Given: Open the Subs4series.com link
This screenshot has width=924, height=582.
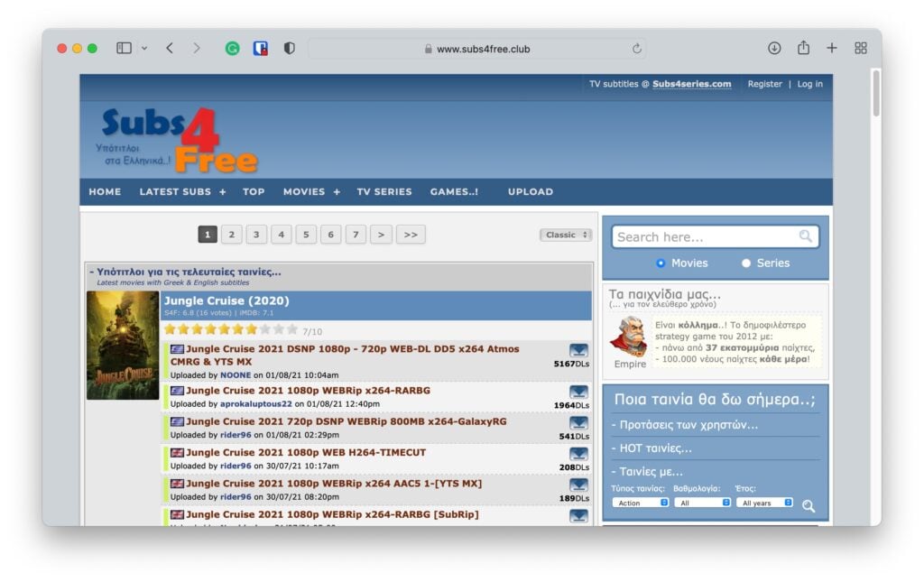Looking at the screenshot, I should [691, 84].
